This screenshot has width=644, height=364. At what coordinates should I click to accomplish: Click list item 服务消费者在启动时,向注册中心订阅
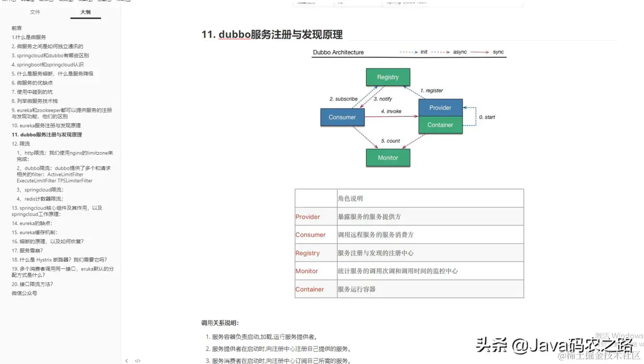[281, 361]
